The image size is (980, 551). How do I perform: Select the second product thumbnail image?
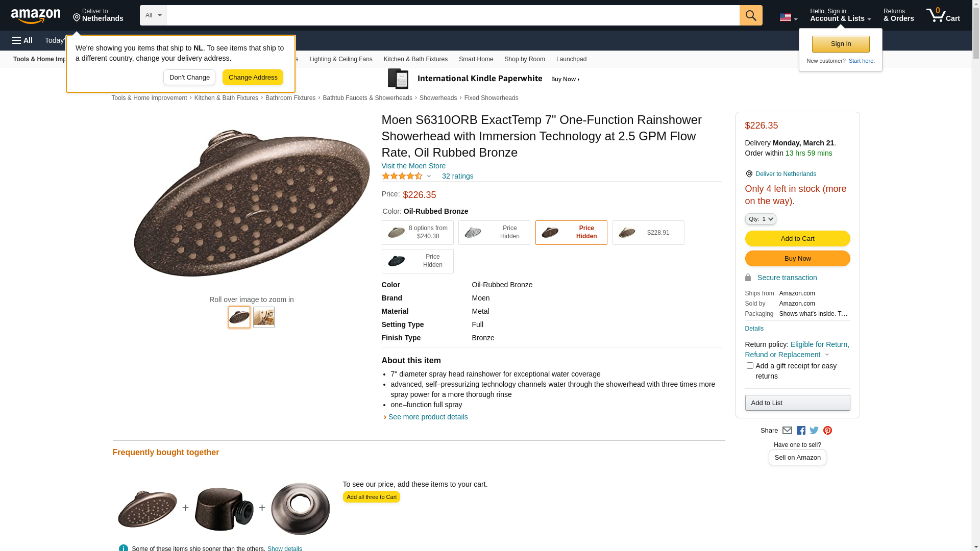click(x=264, y=317)
